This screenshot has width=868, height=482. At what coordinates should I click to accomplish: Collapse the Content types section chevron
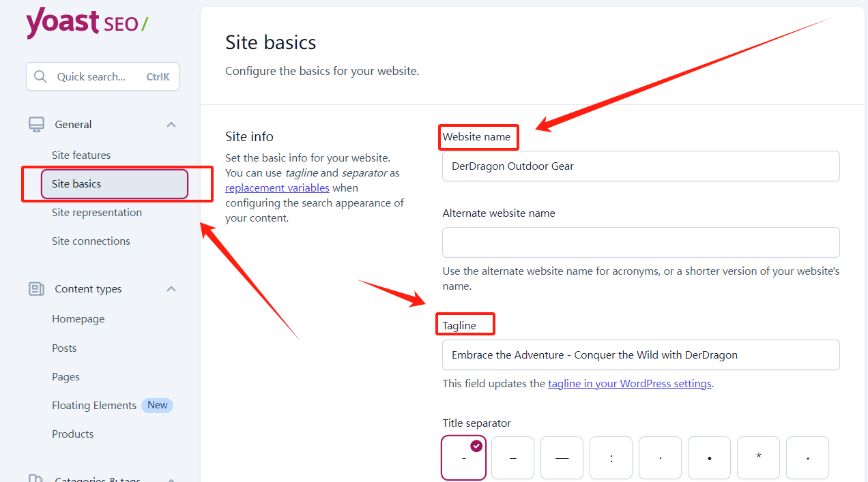click(x=171, y=289)
